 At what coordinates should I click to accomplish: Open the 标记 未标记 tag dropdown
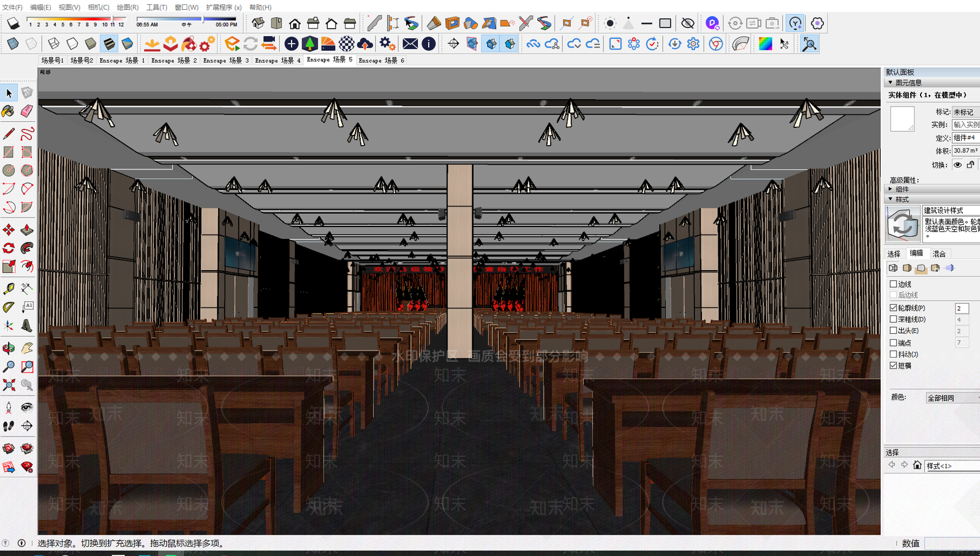click(966, 112)
